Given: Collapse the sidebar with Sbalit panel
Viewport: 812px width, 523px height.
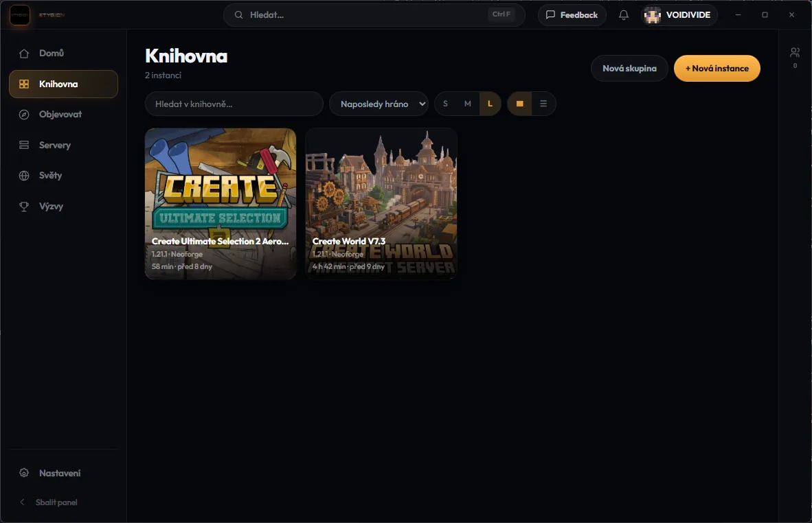Looking at the screenshot, I should point(63,502).
